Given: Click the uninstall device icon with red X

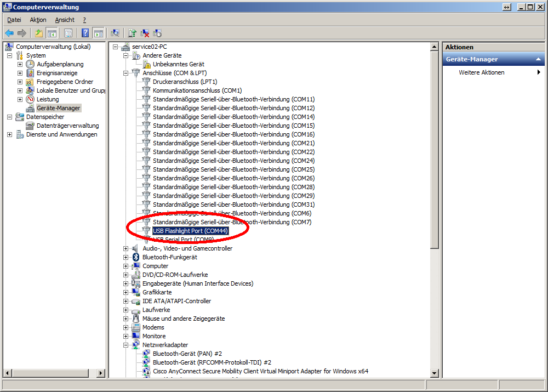Looking at the screenshot, I should coord(145,33).
